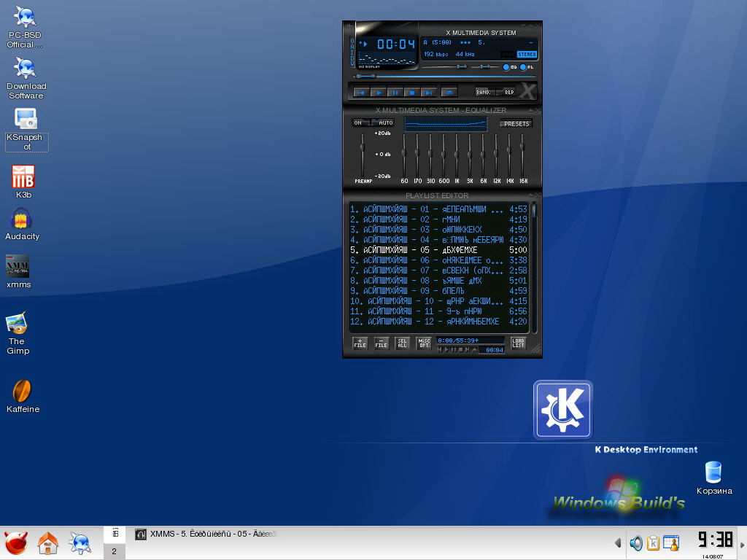Select playlist track 8 lasting 5:01
747x560 pixels.
[x=438, y=281]
